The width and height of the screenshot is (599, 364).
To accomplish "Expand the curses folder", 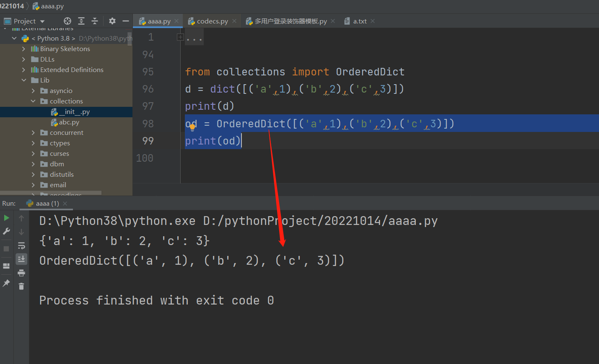I will [x=33, y=153].
